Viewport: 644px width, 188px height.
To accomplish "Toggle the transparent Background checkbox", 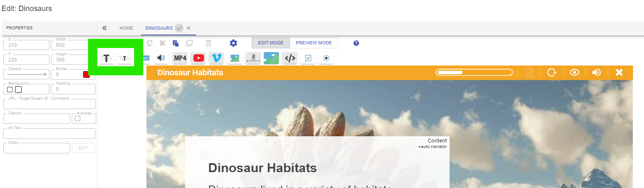I will pyautogui.click(x=10, y=90).
